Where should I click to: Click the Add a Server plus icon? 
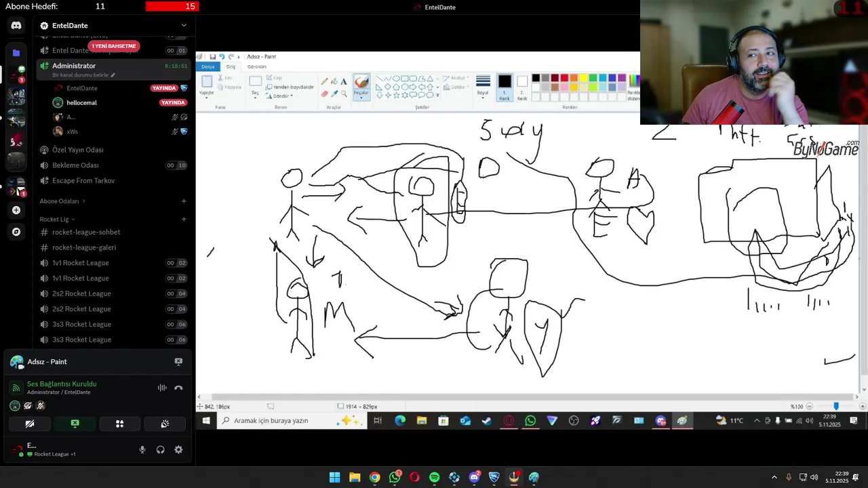coord(16,210)
